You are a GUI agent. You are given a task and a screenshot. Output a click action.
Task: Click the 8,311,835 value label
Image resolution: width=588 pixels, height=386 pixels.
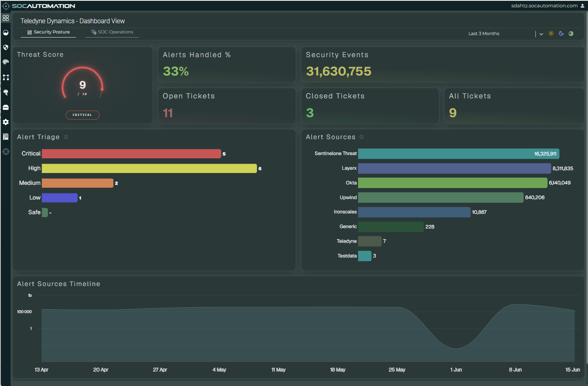pos(563,169)
